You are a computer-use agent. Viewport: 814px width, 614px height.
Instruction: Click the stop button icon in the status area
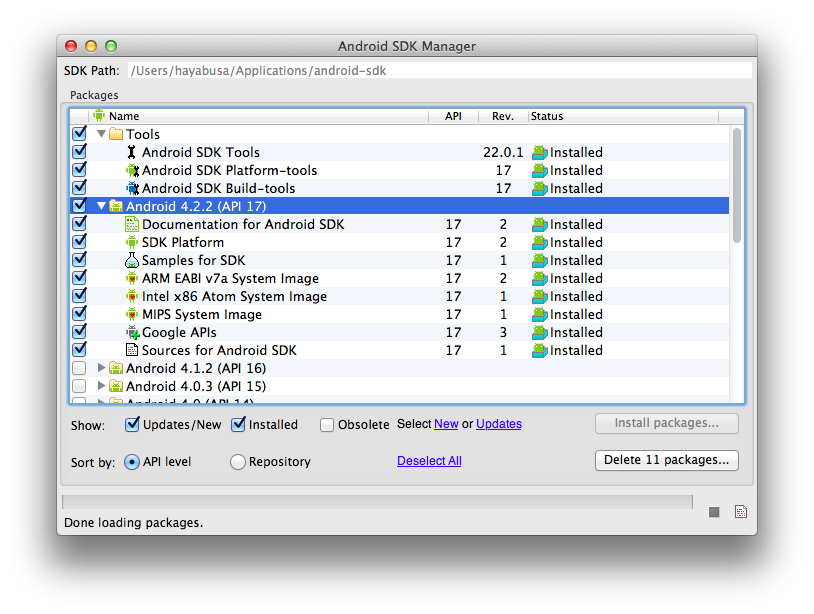click(x=714, y=512)
